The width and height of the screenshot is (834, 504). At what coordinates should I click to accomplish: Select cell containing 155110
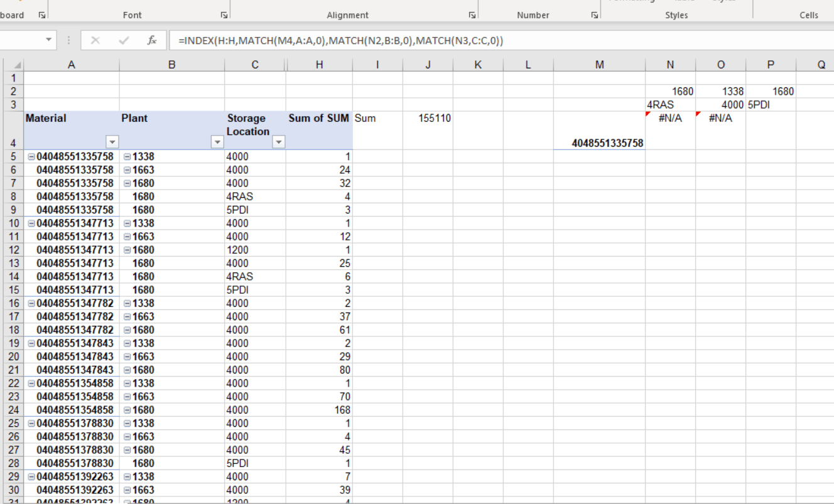(x=428, y=131)
